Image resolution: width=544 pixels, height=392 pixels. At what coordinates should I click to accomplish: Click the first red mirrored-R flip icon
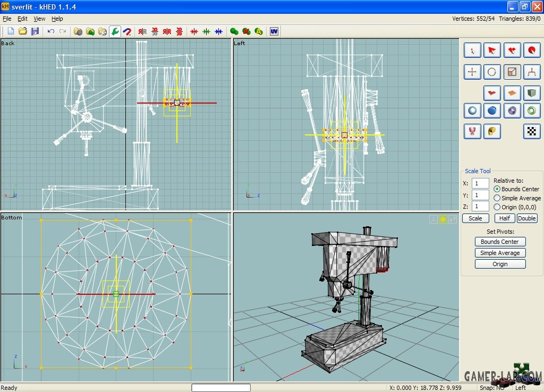coord(142,31)
